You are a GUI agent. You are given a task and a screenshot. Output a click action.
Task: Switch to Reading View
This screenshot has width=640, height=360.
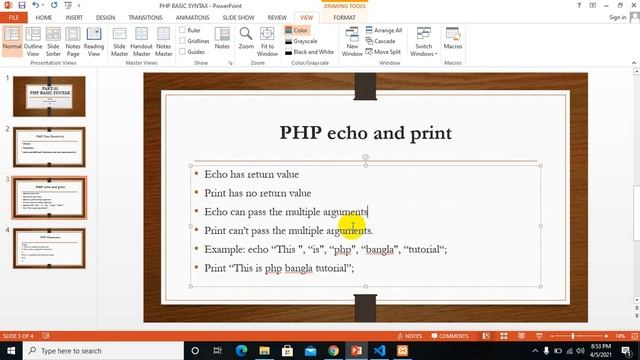94,41
